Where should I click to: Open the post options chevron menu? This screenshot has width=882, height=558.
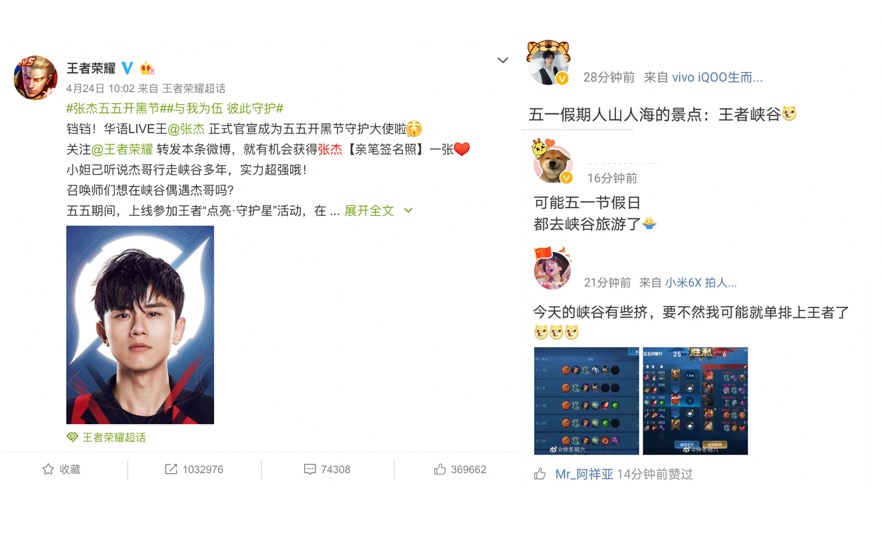502,60
